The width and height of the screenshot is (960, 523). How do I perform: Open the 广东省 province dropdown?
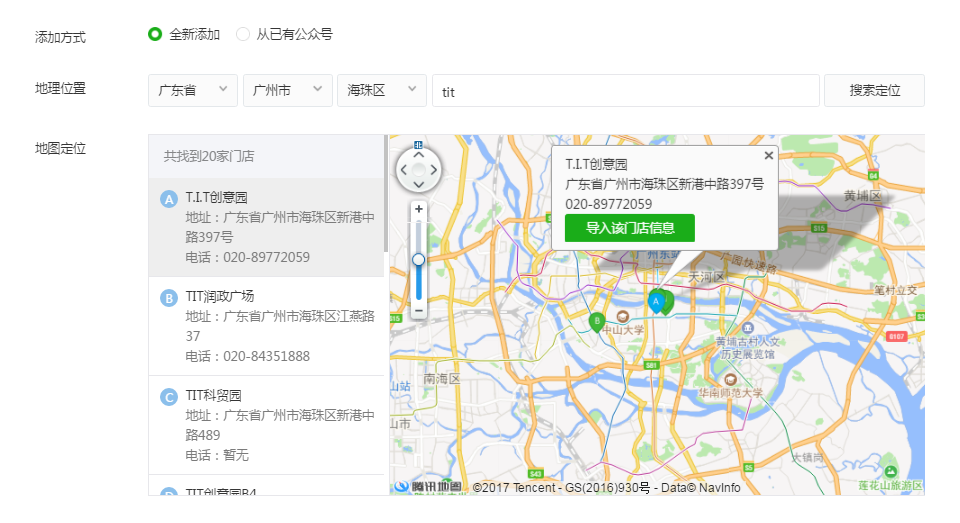tap(193, 90)
